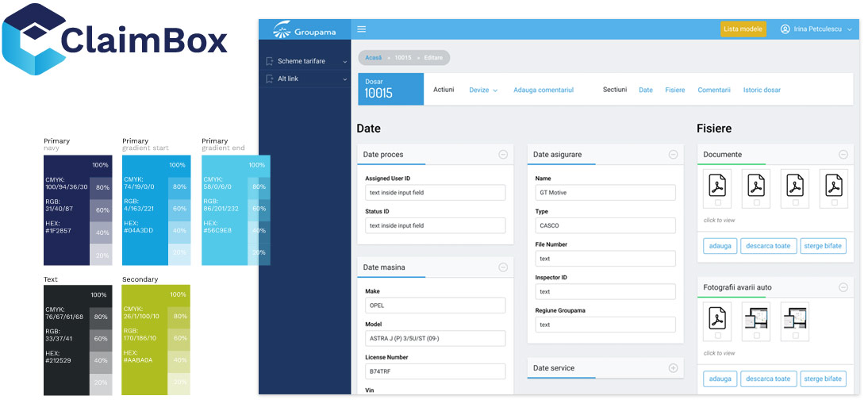The width and height of the screenshot is (868, 415).
Task: Select the Primary navy color swatch
Action: coord(78,210)
